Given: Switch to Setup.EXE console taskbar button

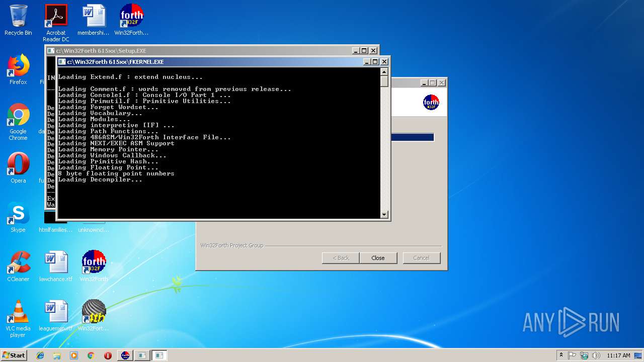Looking at the screenshot, I should pos(142,355).
